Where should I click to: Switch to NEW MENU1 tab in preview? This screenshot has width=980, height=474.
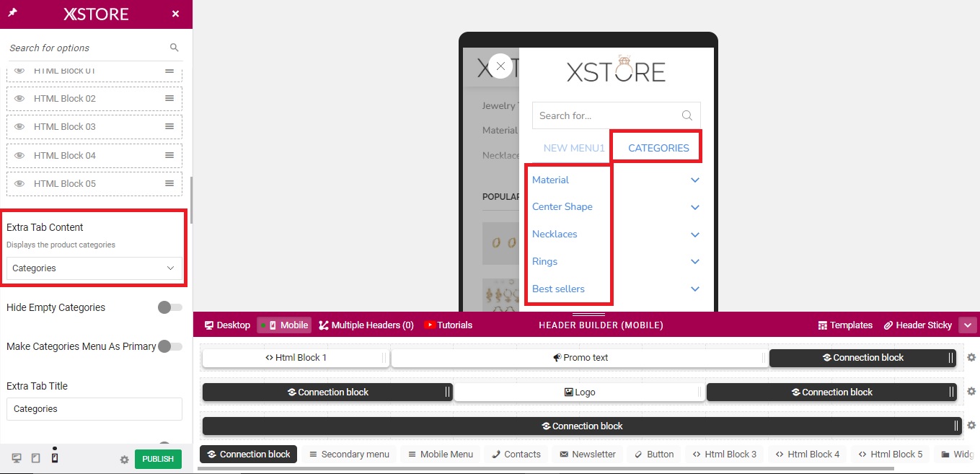(574, 148)
